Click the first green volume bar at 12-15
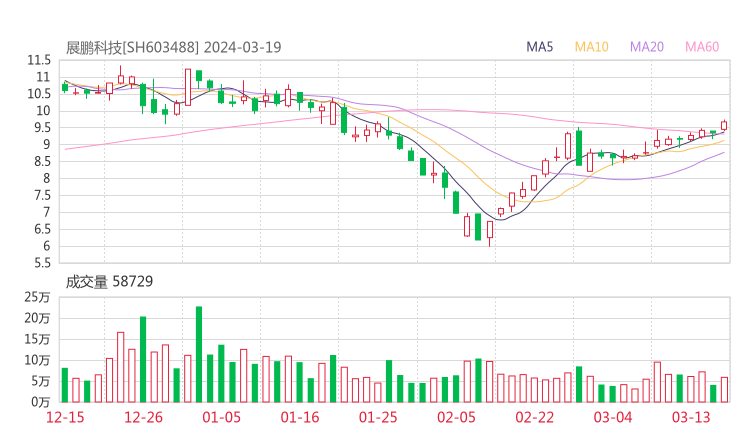 coord(65,385)
